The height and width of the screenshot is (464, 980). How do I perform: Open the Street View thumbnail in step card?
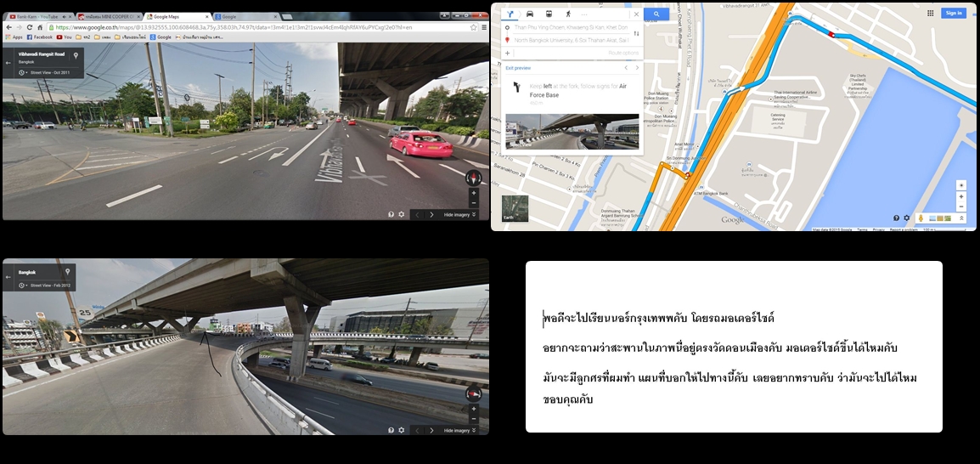572,132
